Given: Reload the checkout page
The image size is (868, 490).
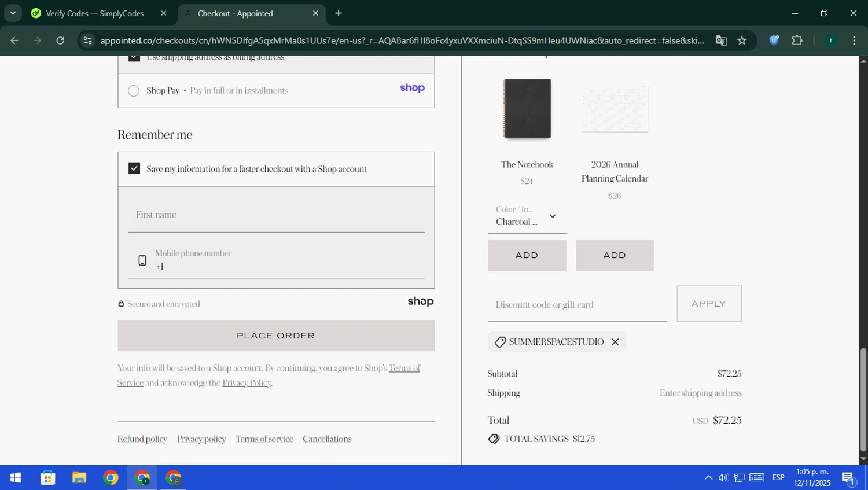Looking at the screenshot, I should coord(60,40).
